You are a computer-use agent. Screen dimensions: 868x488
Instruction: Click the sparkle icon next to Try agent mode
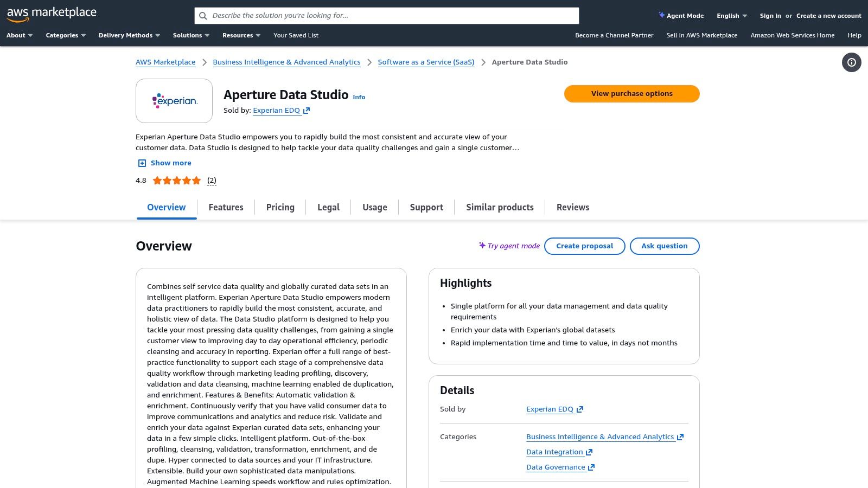[482, 245]
